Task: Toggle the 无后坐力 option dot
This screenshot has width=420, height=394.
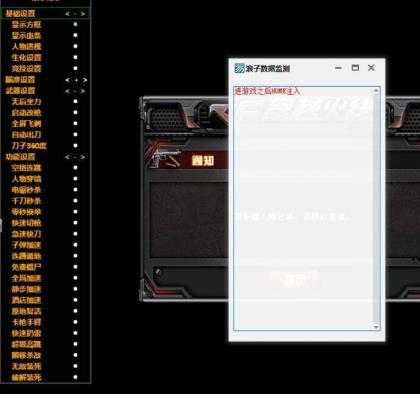Action: [x=75, y=101]
